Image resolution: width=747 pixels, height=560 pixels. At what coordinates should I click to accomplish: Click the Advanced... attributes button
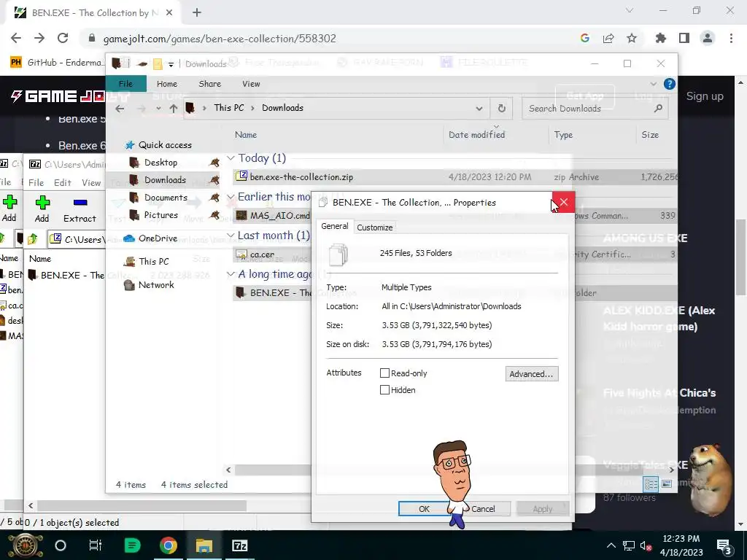point(531,374)
